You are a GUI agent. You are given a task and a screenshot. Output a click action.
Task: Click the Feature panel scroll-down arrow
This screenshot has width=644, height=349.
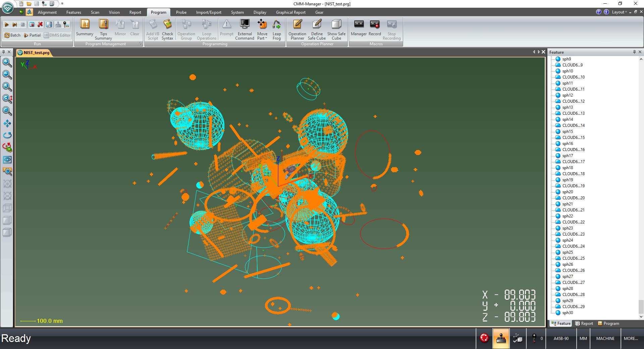click(641, 316)
